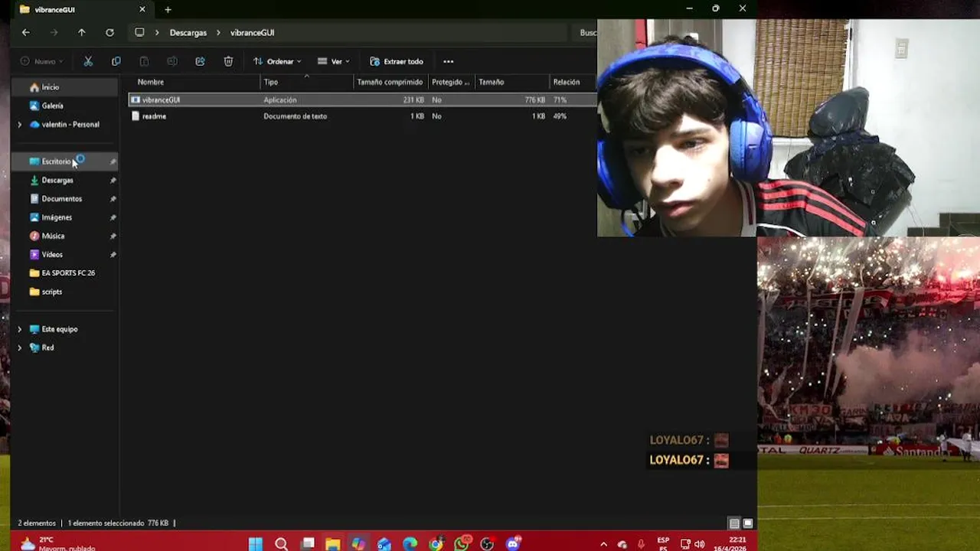Open Escritorio in quick access
The width and height of the screenshot is (980, 551).
(x=65, y=161)
